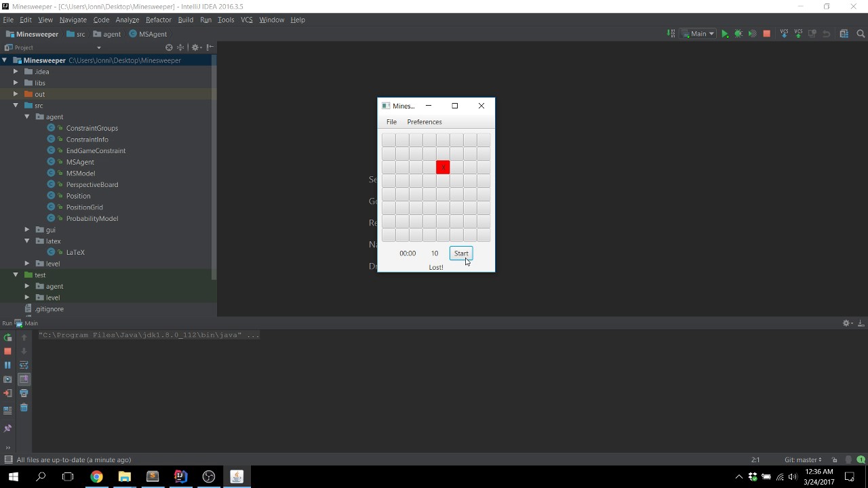Image resolution: width=868 pixels, height=488 pixels.
Task: Select MSAgent breadcrumb in navigation bar
Action: 148,34
